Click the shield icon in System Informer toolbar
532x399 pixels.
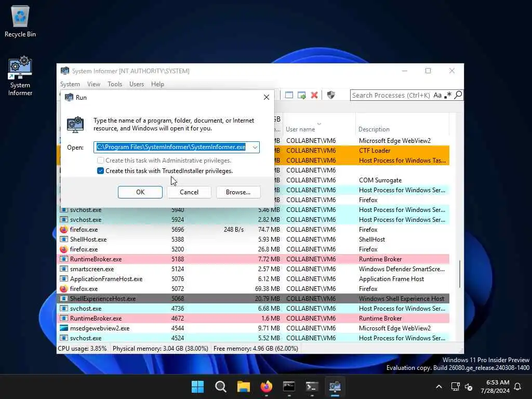point(331,95)
